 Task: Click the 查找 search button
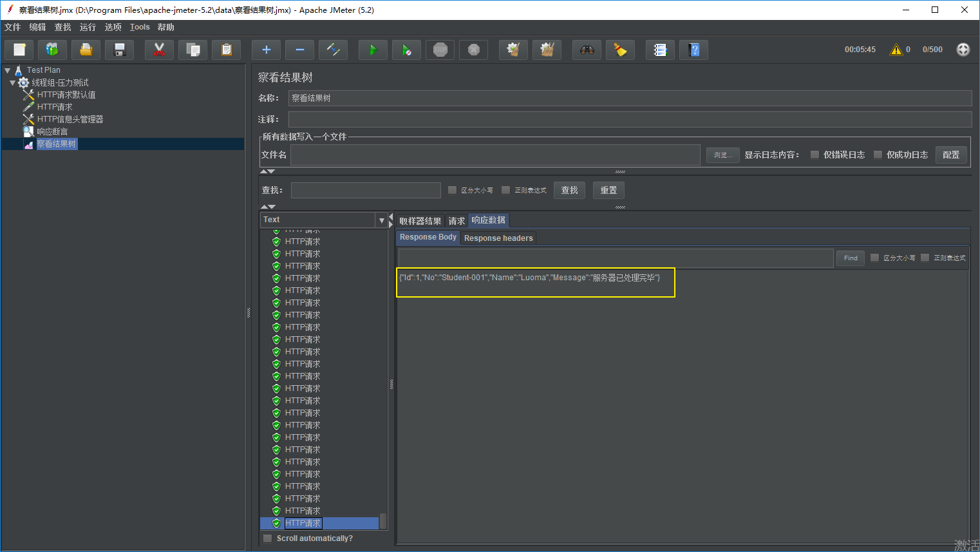tap(569, 190)
